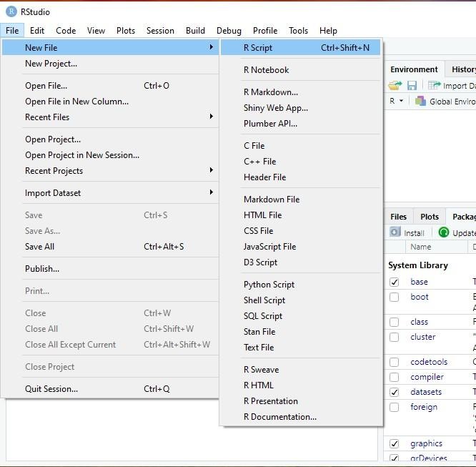Open the Session menu
This screenshot has height=467, width=476.
coord(160,31)
